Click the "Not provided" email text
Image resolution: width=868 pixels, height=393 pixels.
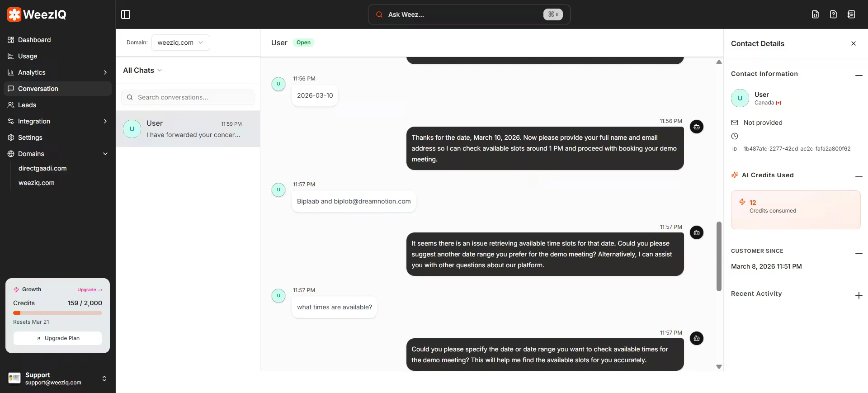pyautogui.click(x=763, y=123)
